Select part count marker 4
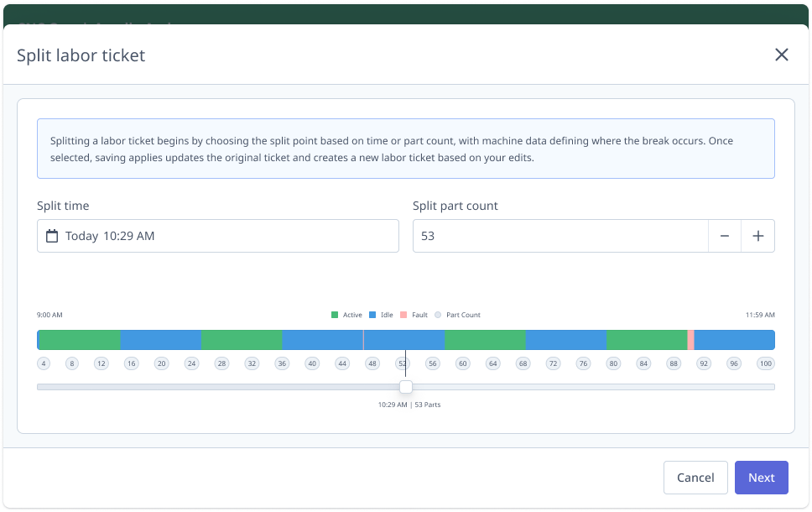The image size is (812, 512). pos(43,363)
